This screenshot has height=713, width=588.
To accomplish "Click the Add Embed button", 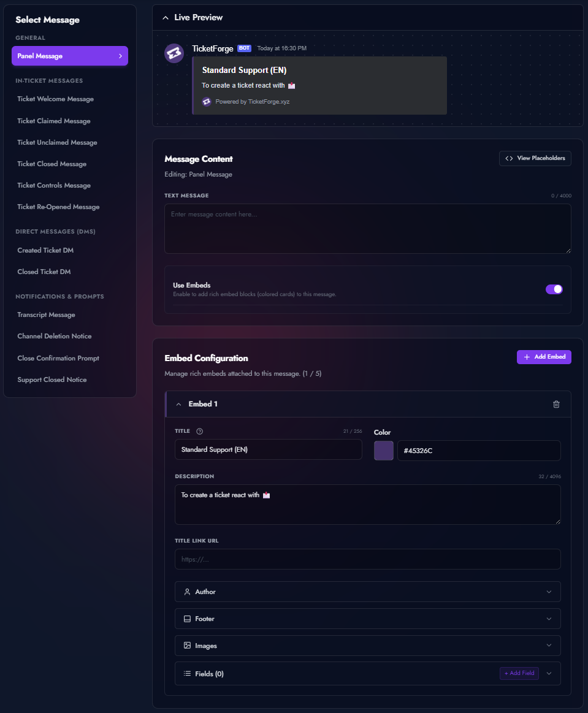I will (544, 357).
